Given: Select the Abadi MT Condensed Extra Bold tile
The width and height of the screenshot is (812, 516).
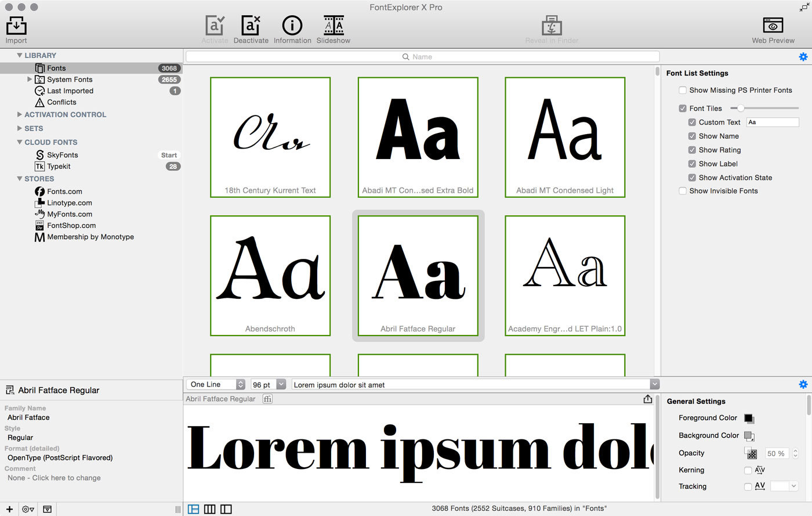Looking at the screenshot, I should [x=418, y=137].
